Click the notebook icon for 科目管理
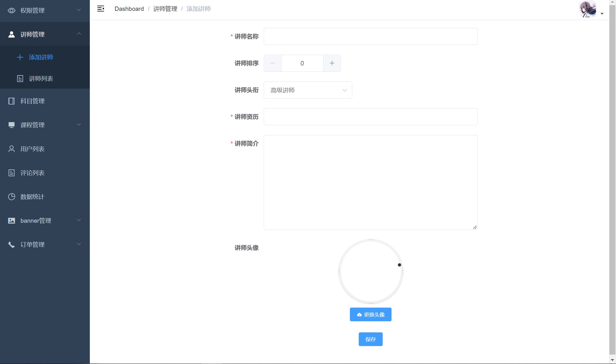Image resolution: width=616 pixels, height=364 pixels. 11,101
